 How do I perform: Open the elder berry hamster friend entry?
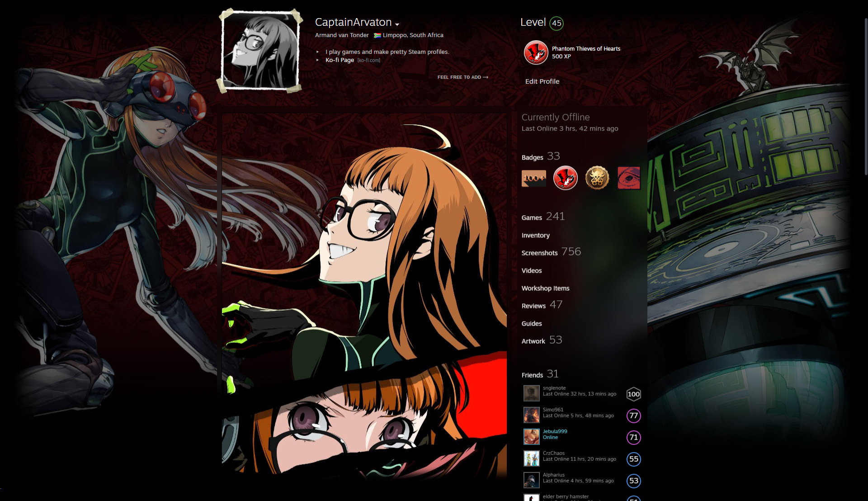point(566,496)
